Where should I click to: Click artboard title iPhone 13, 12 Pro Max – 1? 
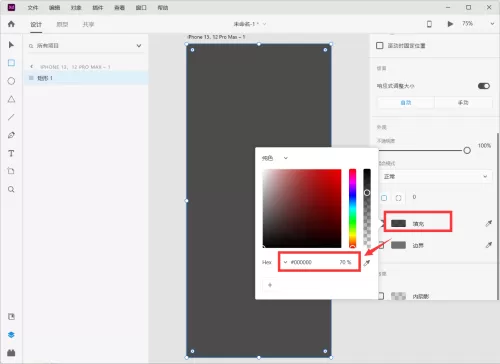click(216, 37)
